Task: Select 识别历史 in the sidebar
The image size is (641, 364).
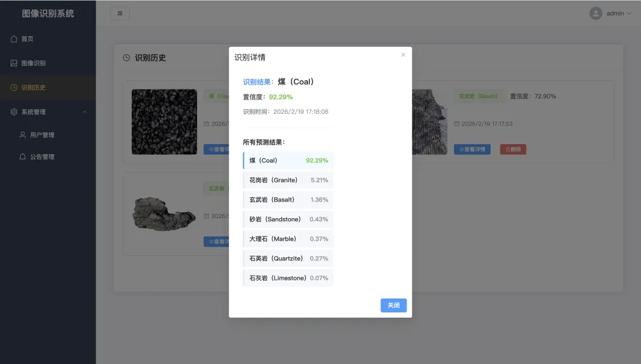Action: (x=48, y=87)
